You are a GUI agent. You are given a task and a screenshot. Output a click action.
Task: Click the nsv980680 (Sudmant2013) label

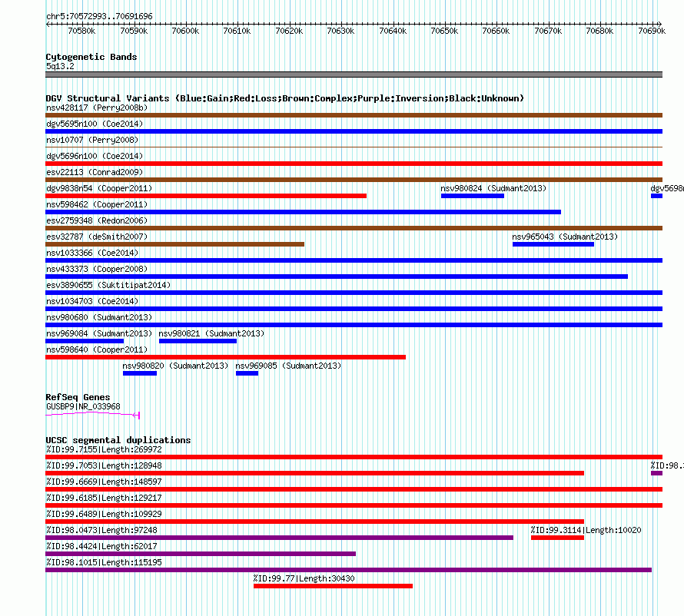(99, 317)
